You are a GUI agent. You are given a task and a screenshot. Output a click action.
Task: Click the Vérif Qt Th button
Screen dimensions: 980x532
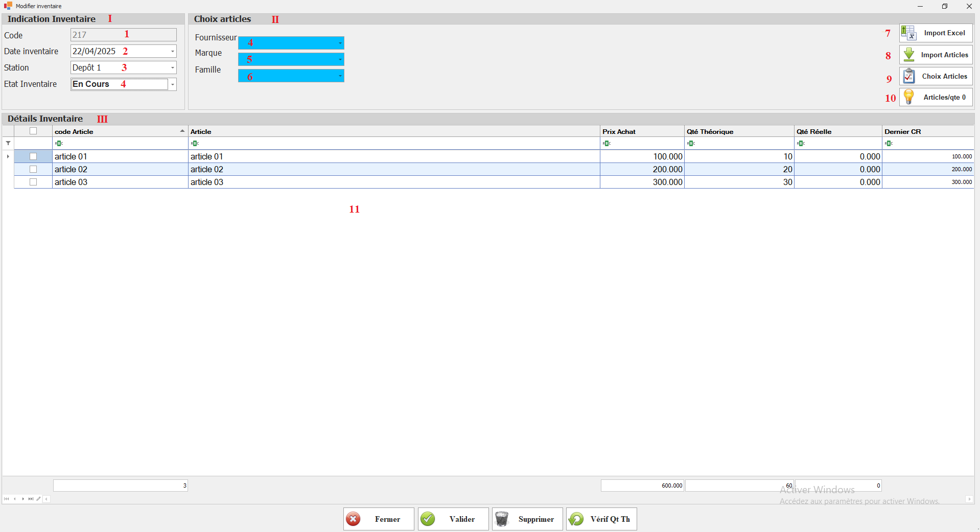click(601, 519)
